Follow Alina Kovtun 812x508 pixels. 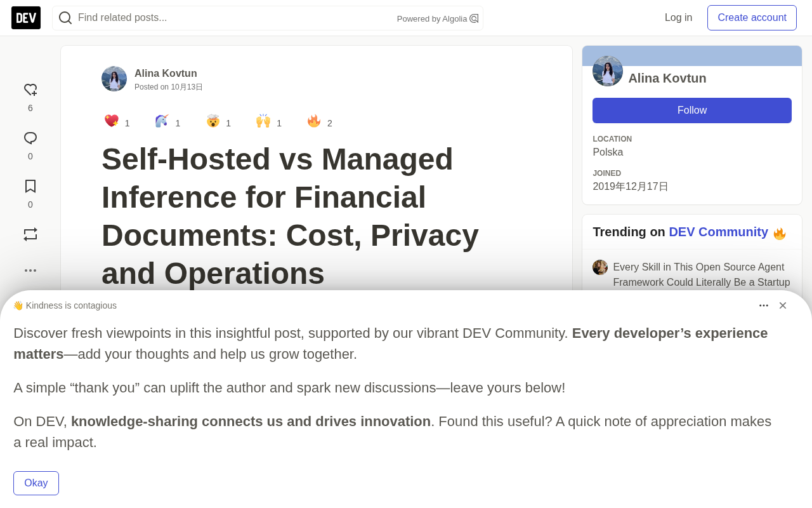point(692,110)
